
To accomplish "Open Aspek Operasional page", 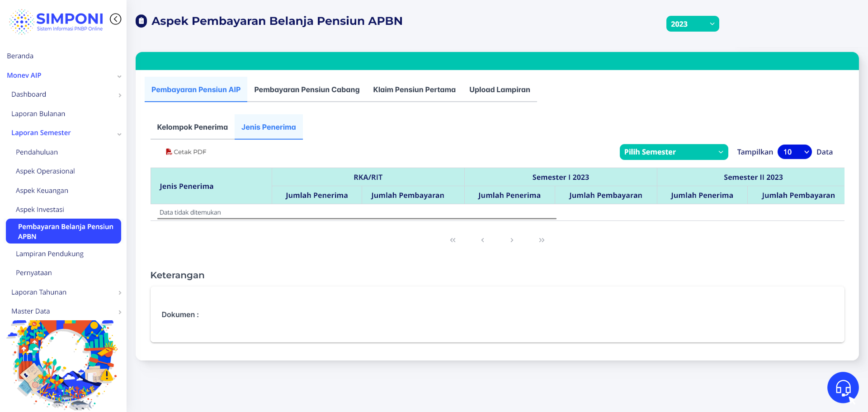I will (x=45, y=171).
